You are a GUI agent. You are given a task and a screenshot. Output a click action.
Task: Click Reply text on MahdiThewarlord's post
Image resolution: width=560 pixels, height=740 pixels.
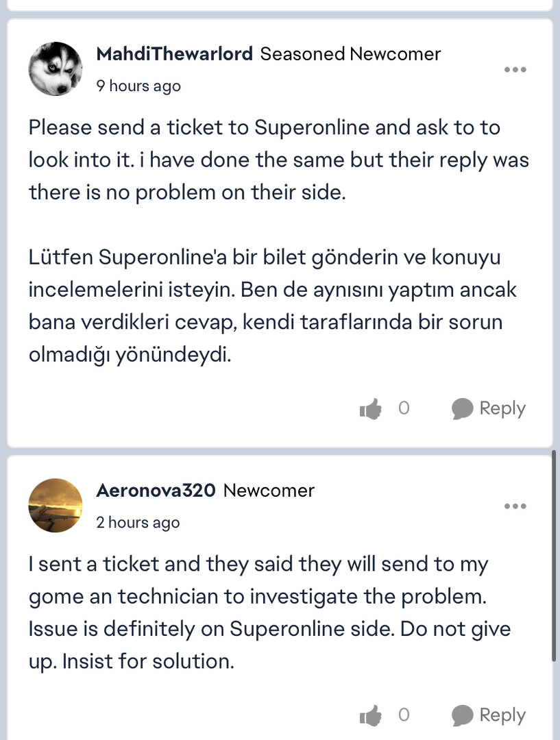[x=502, y=408]
